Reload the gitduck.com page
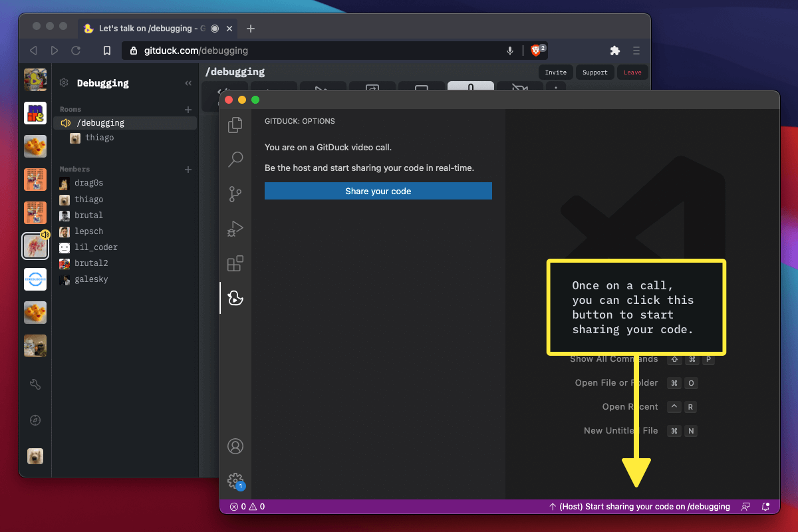This screenshot has height=532, width=798. (x=76, y=51)
